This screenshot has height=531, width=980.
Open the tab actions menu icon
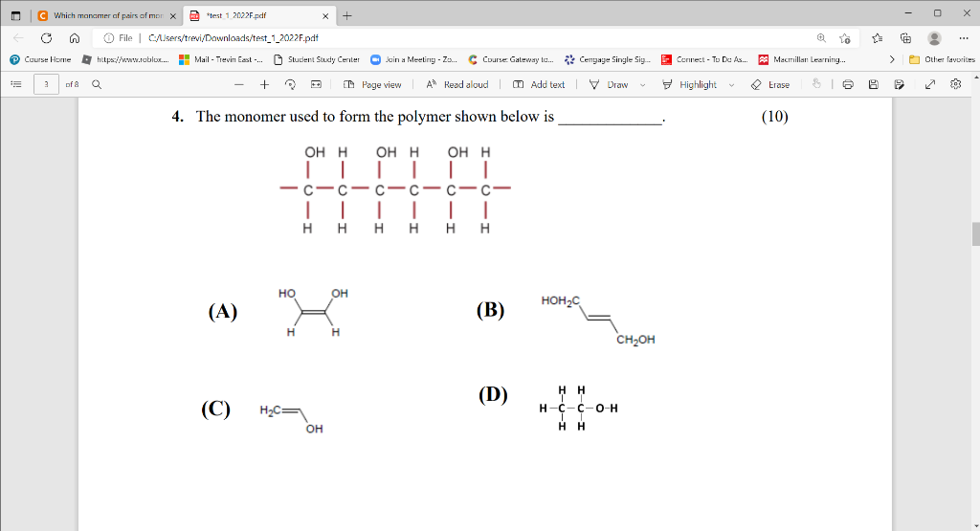15,15
